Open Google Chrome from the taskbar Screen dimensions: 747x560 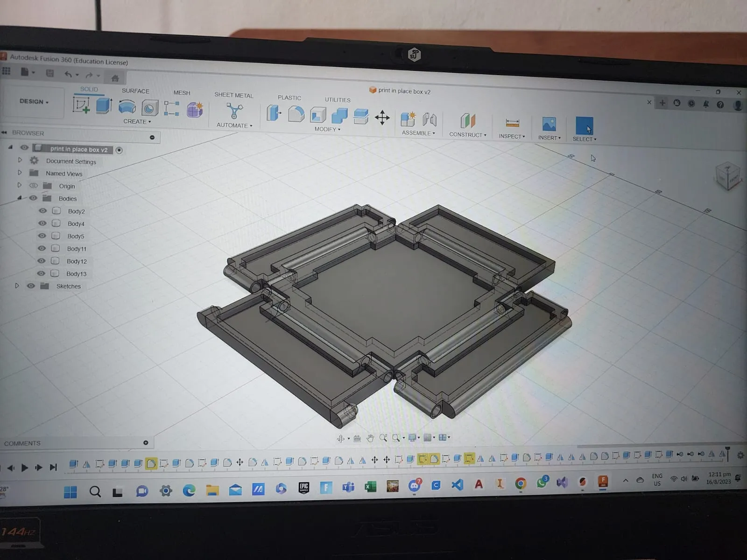coord(520,483)
